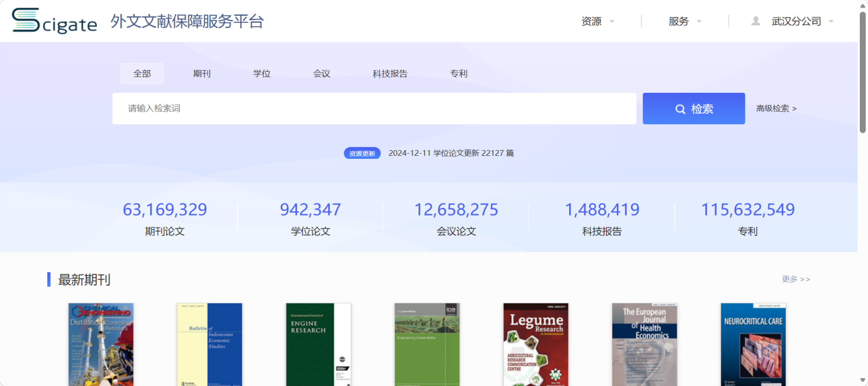The height and width of the screenshot is (386, 868).
Task: Open the Chemical Engineering journal cover
Action: tap(101, 345)
